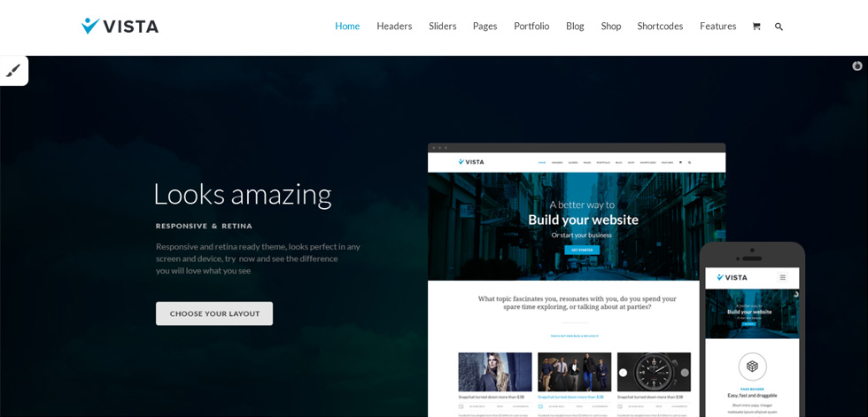
Task: Open the Headers menu
Action: 394,26
